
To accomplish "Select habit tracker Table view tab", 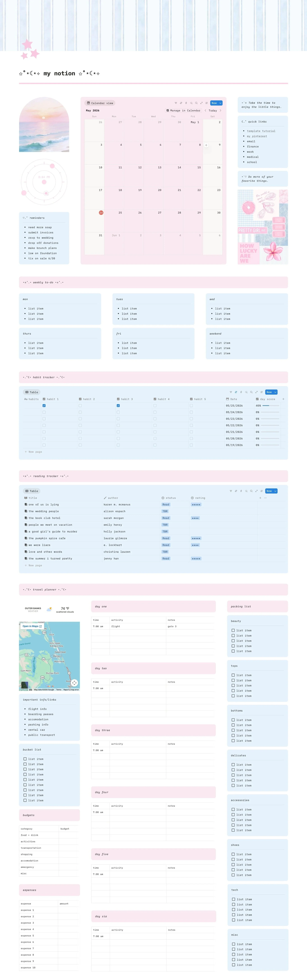I will (x=32, y=392).
